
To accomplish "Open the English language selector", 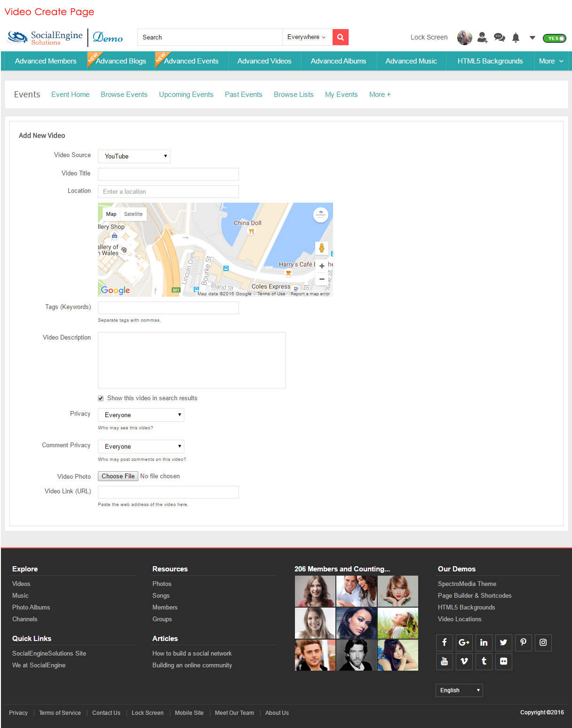I will (459, 690).
